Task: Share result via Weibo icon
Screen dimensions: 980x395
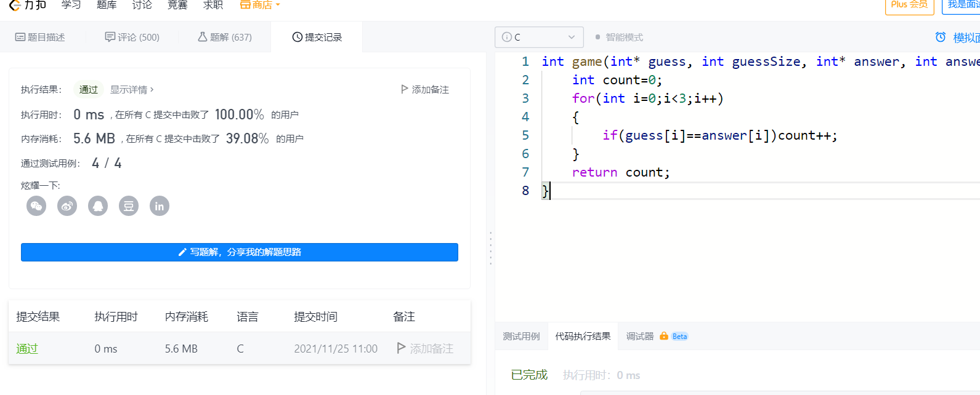Action: click(x=67, y=206)
